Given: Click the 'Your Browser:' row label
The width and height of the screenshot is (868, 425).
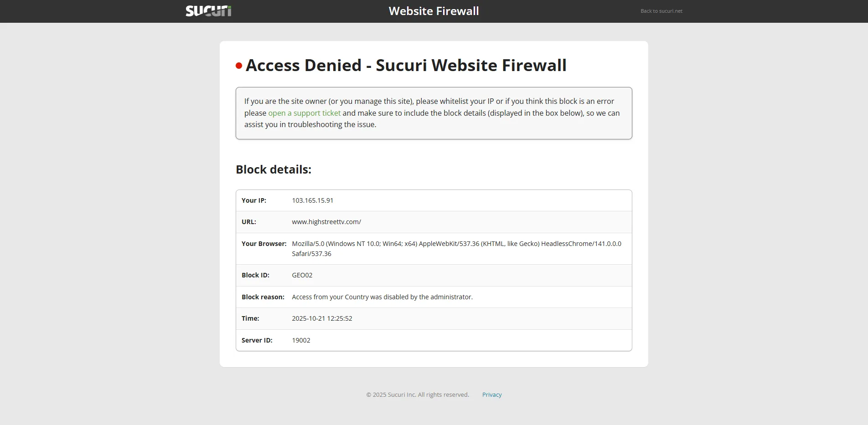Looking at the screenshot, I should pos(264,244).
